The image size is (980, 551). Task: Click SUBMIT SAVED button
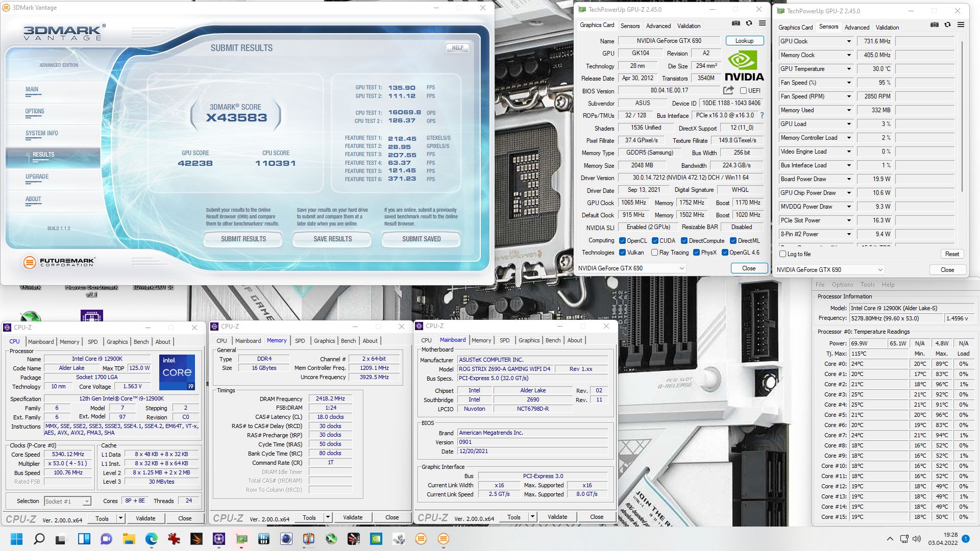422,239
